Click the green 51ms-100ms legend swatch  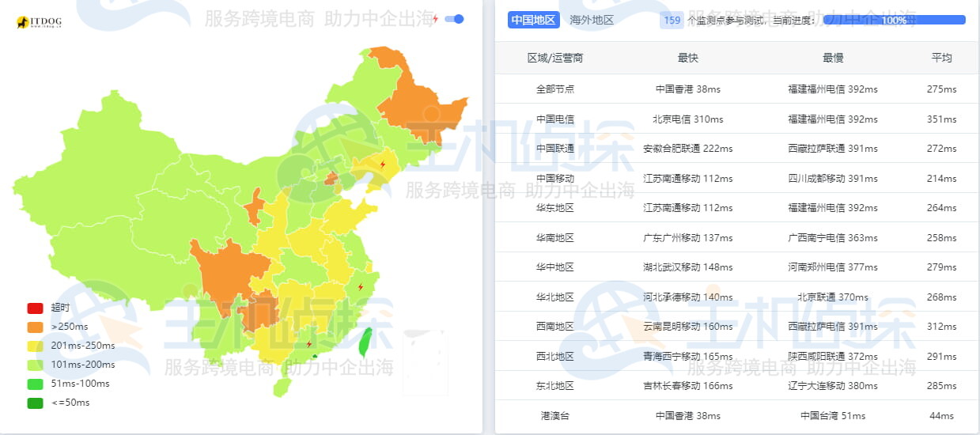(35, 384)
